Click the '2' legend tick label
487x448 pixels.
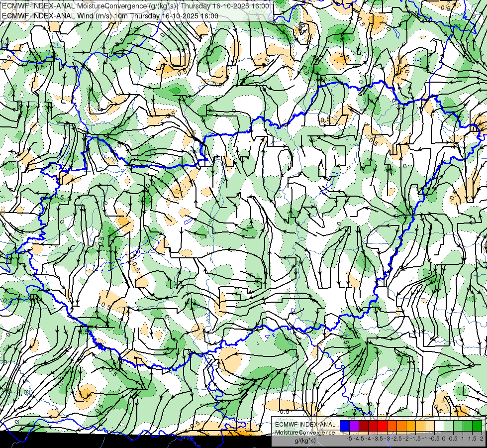point(482,439)
